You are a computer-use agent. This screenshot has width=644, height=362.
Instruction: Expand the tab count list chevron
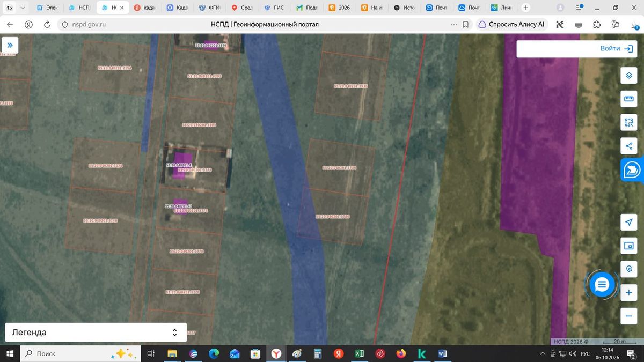coord(23,8)
